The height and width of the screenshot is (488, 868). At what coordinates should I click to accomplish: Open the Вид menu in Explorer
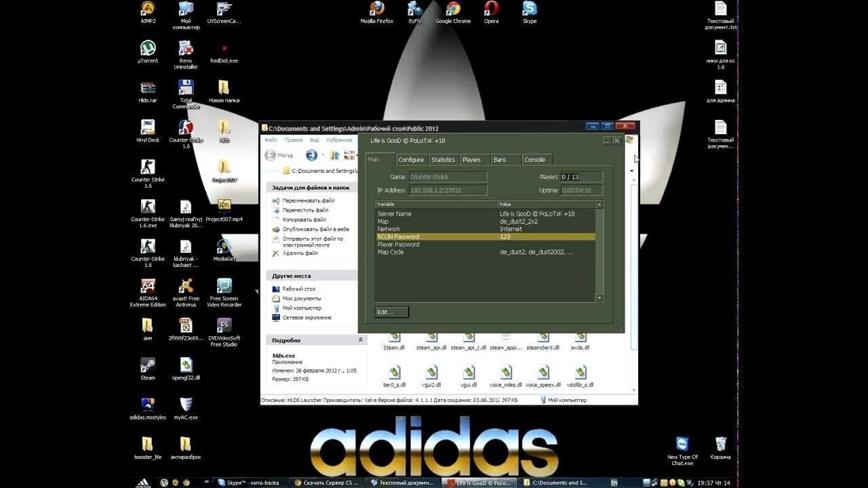[315, 140]
